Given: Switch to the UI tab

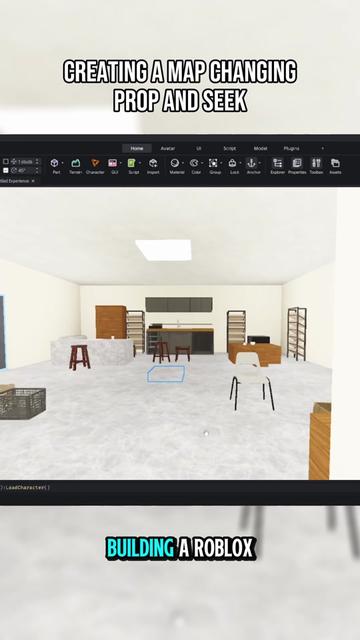Looking at the screenshot, I should (199, 148).
